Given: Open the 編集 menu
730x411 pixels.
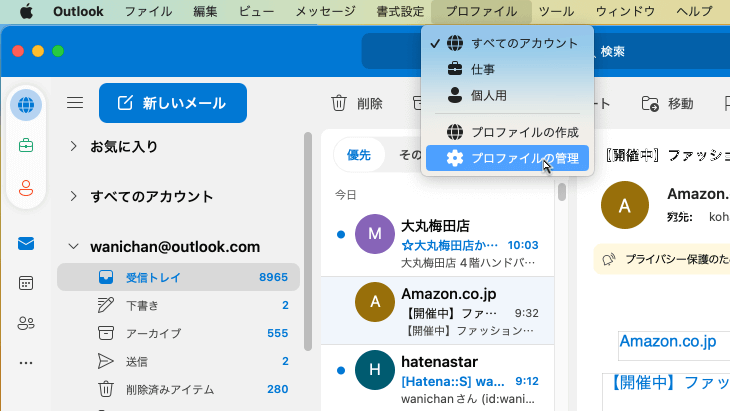Looking at the screenshot, I should (x=205, y=11).
